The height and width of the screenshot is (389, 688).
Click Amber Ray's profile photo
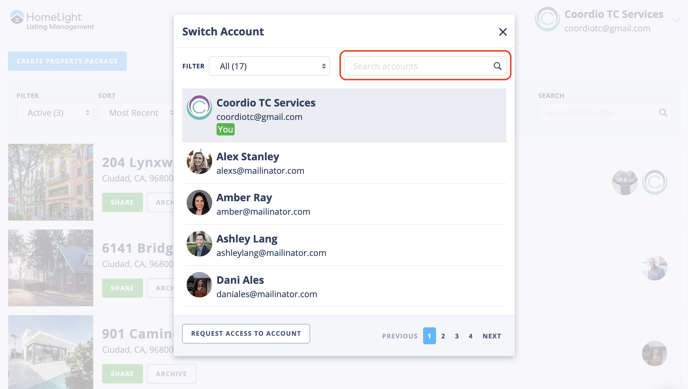[x=199, y=203]
